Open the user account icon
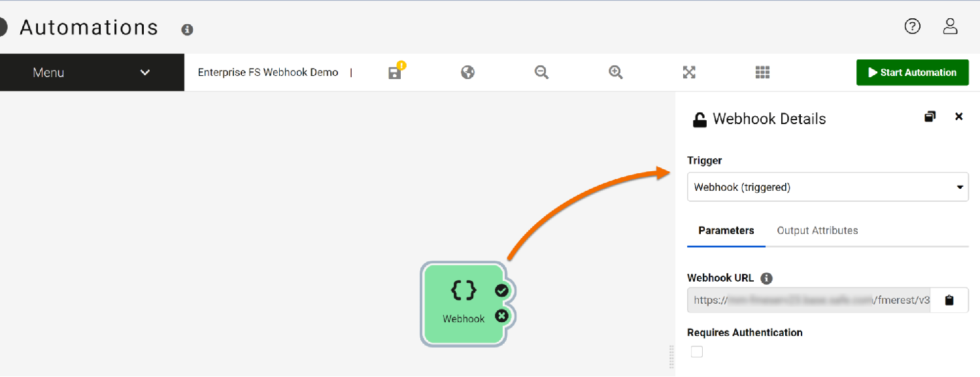Viewport: 980px width, 377px height. pyautogui.click(x=950, y=26)
